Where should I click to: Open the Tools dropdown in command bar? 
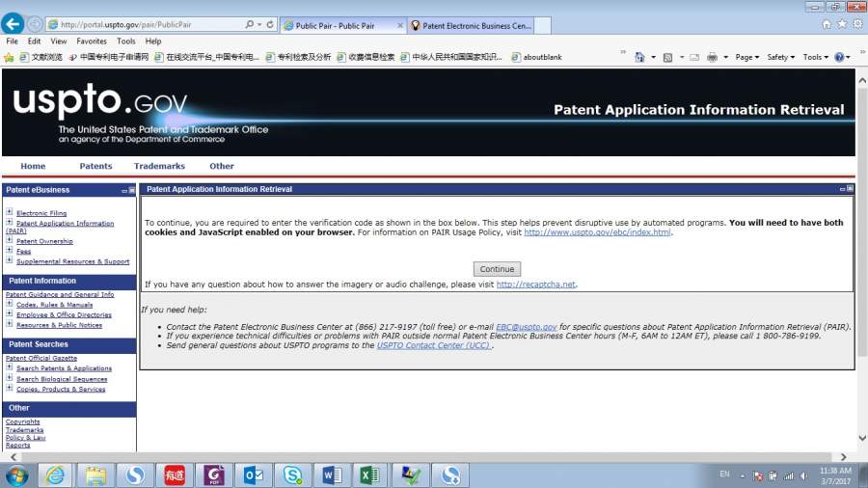point(815,57)
